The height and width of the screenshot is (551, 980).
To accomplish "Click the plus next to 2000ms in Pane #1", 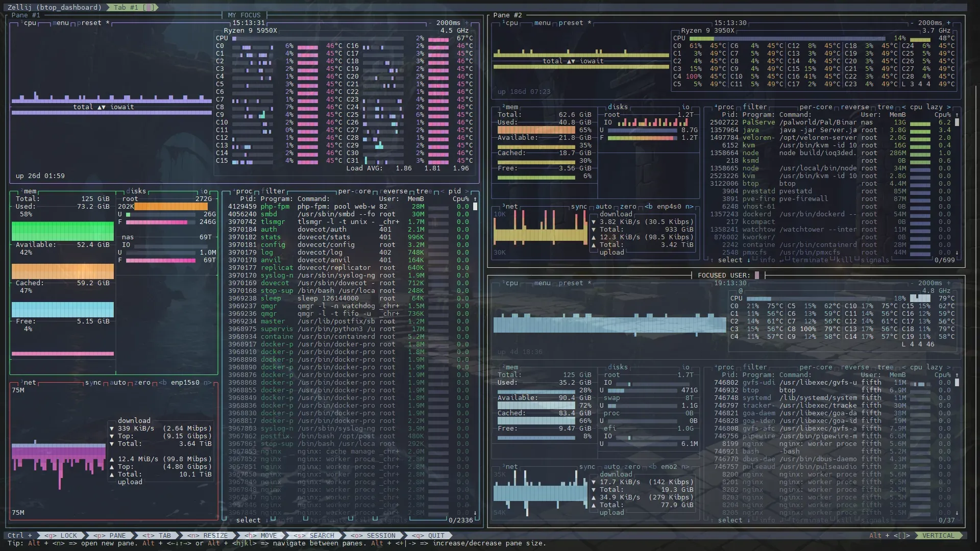I will (x=467, y=23).
